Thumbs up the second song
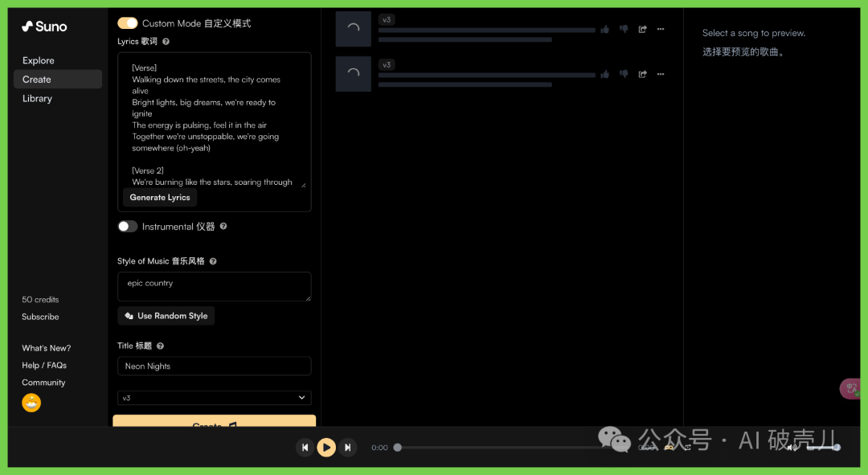The image size is (868, 475). click(604, 75)
